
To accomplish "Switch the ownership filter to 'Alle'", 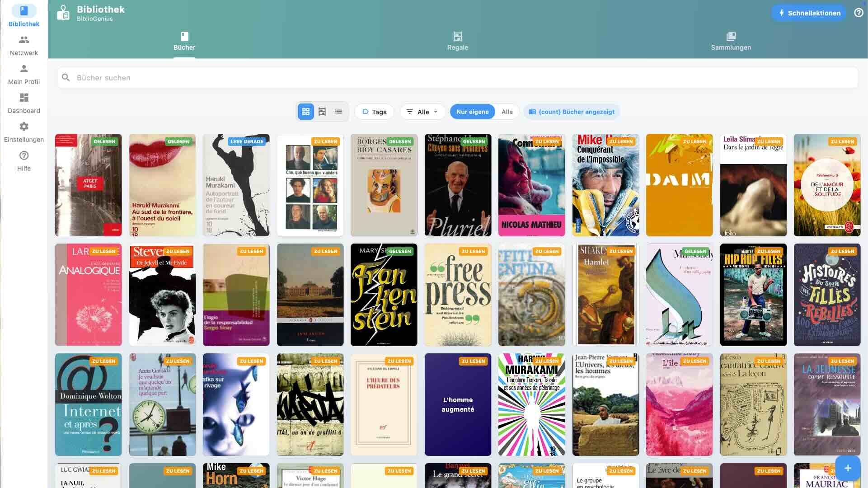I will (507, 111).
